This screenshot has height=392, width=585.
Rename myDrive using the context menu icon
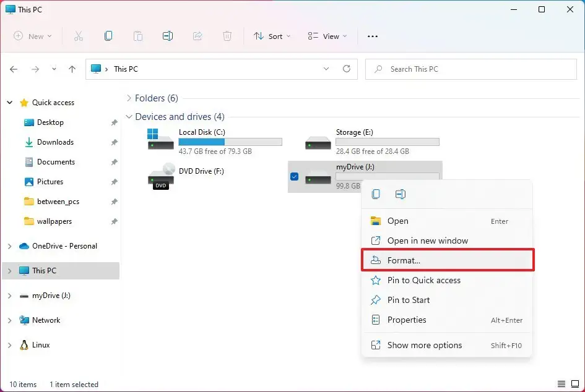click(401, 194)
